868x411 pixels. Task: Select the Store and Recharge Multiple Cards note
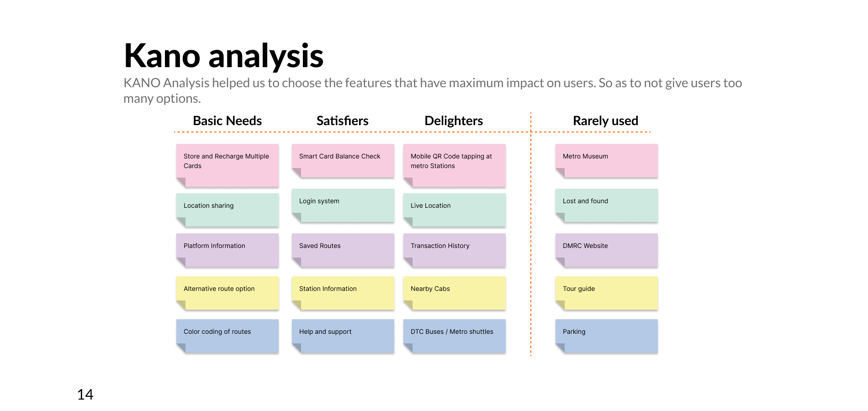(228, 165)
